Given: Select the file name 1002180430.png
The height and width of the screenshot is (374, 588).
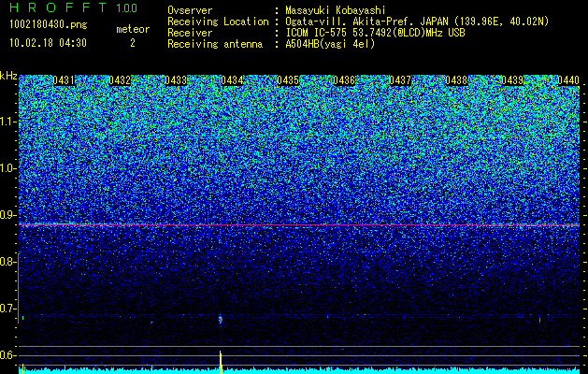Looking at the screenshot, I should pos(49,25).
